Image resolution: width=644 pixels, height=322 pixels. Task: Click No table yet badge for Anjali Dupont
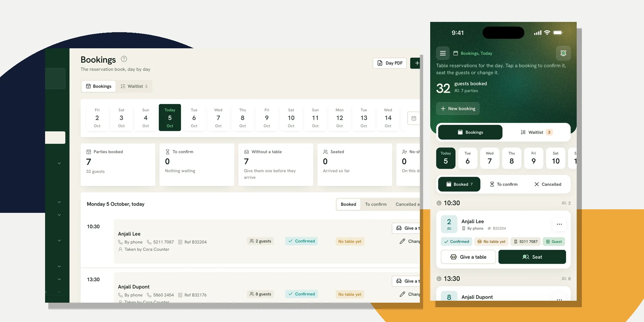(x=350, y=294)
